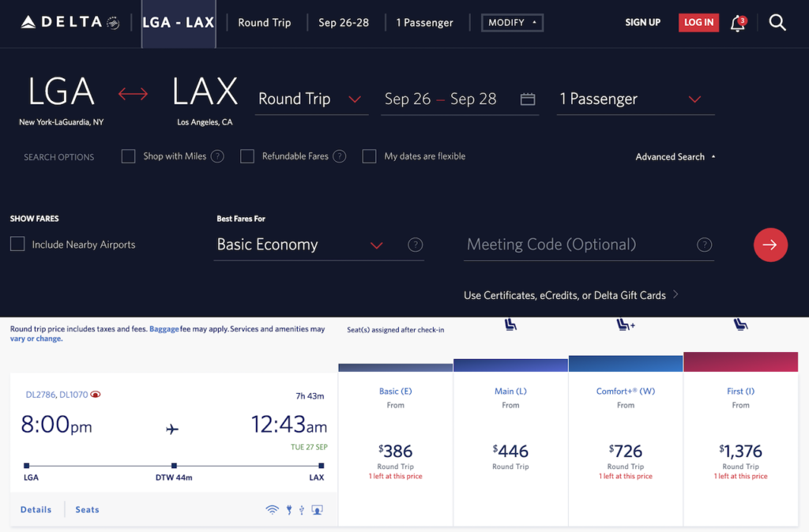This screenshot has width=809, height=532.
Task: Select 1 Passenger in header bar
Action: pos(424,23)
